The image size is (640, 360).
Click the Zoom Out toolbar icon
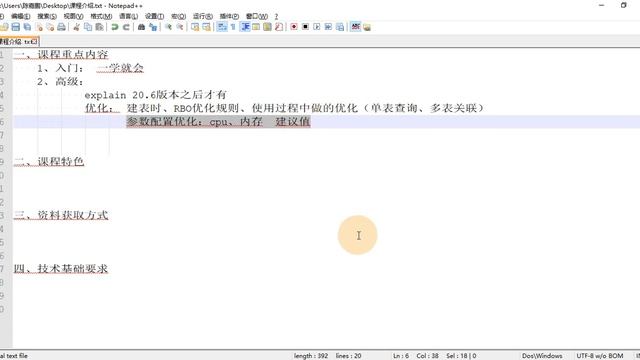pos(180,27)
